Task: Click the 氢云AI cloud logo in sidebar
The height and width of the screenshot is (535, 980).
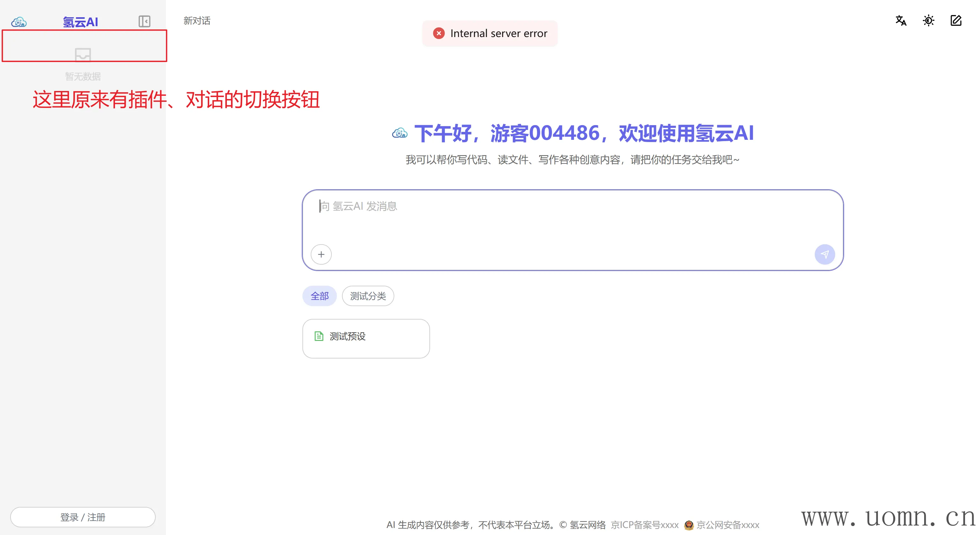Action: 19,22
